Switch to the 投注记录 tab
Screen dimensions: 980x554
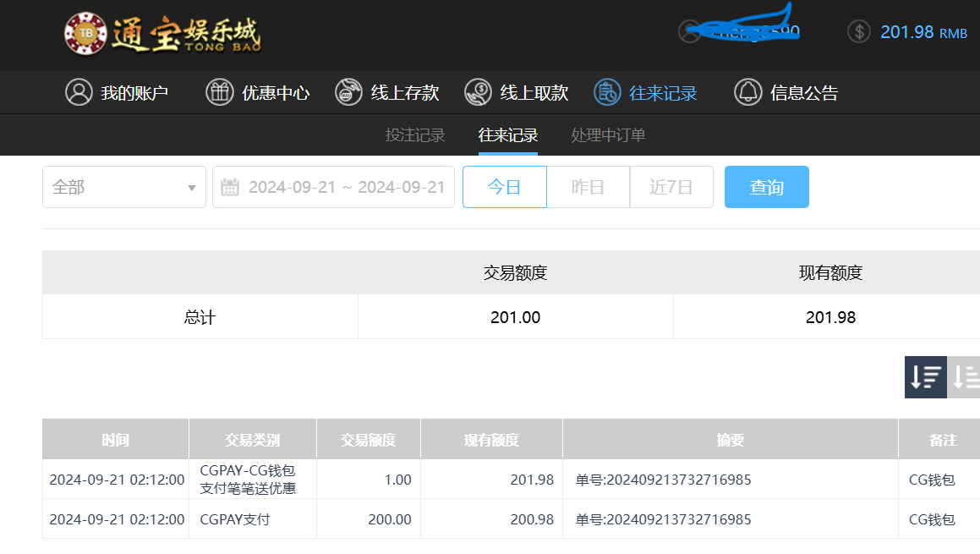point(415,135)
